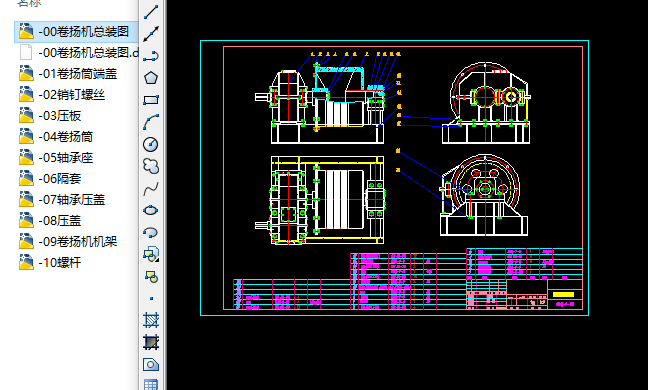Select the -01卷扬筒端盖 file
This screenshot has height=390, width=648.
click(68, 74)
